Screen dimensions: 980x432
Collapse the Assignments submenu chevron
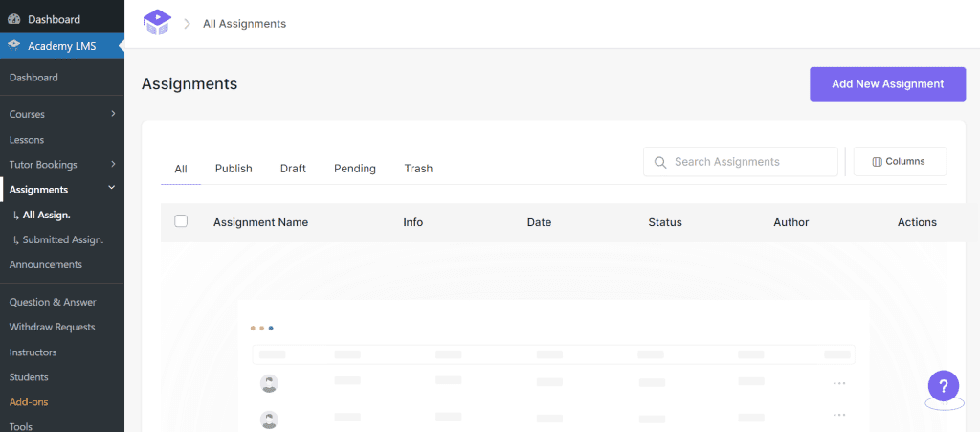pos(112,187)
